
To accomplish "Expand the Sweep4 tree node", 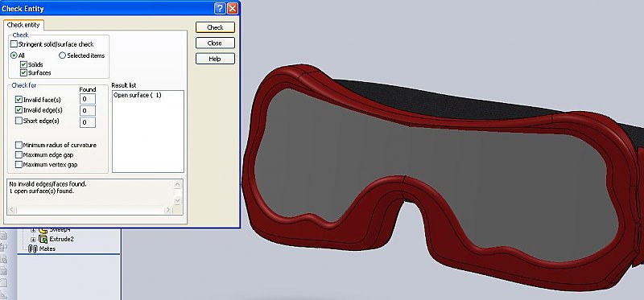I will pyautogui.click(x=34, y=230).
